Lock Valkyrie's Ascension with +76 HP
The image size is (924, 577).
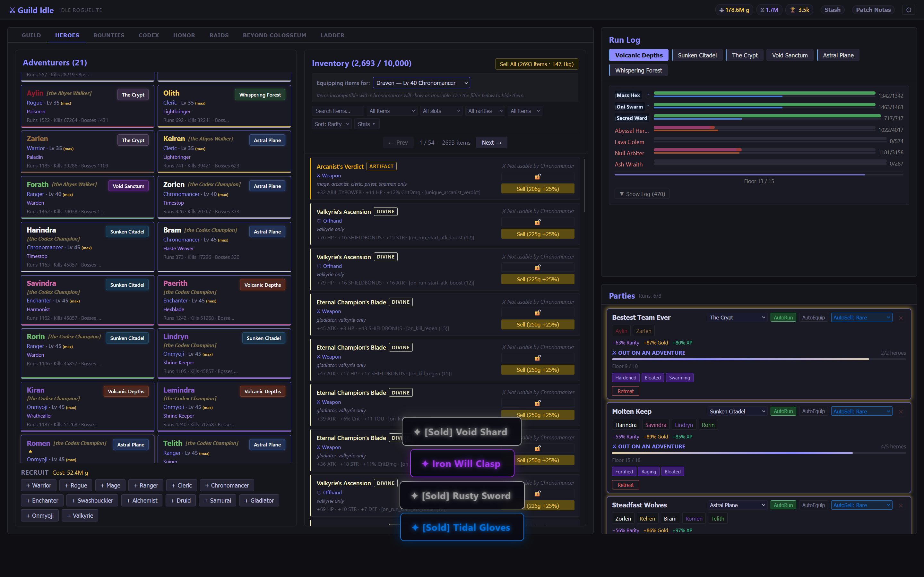click(x=538, y=222)
